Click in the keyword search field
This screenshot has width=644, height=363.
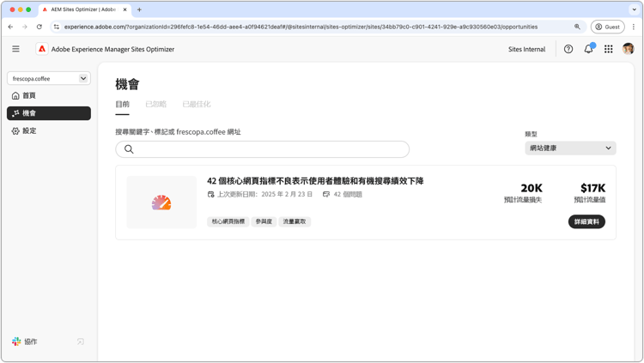coord(263,149)
